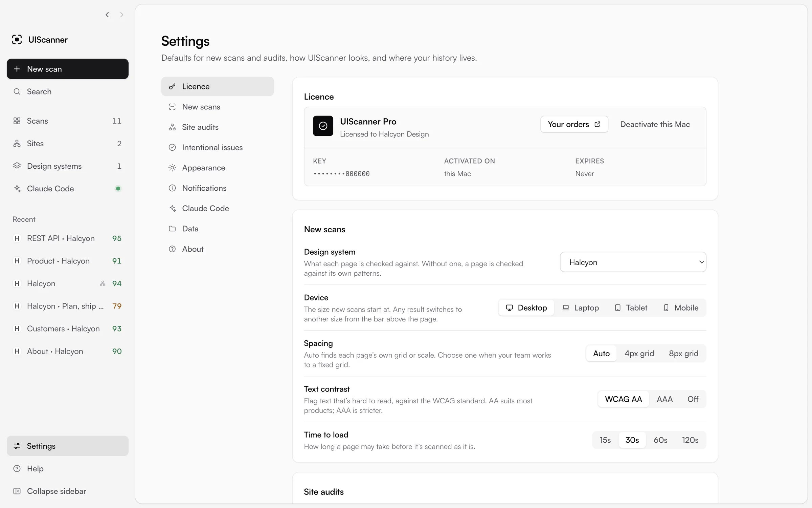The image size is (812, 508).
Task: Open Claude Code in left sidebar
Action: (67, 189)
